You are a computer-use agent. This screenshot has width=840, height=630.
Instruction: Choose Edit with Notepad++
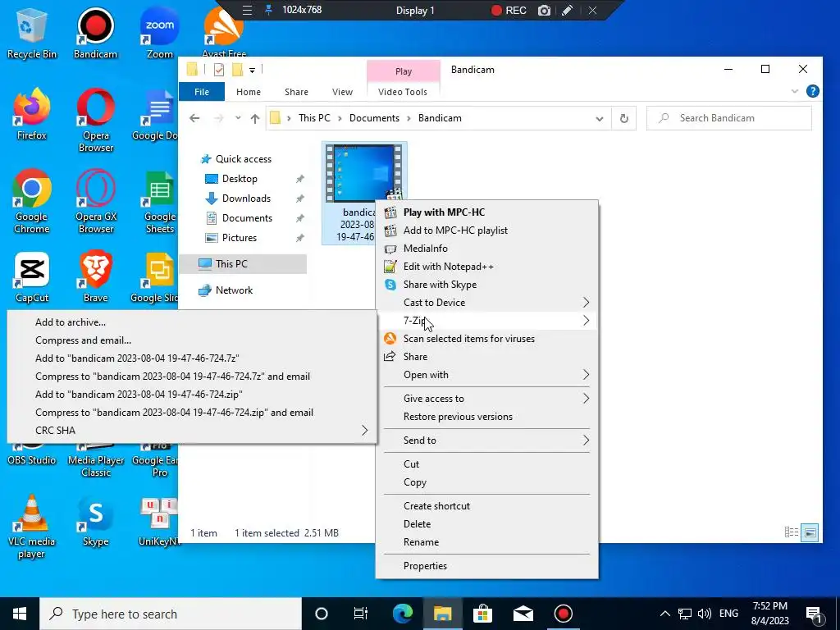(x=487, y=267)
